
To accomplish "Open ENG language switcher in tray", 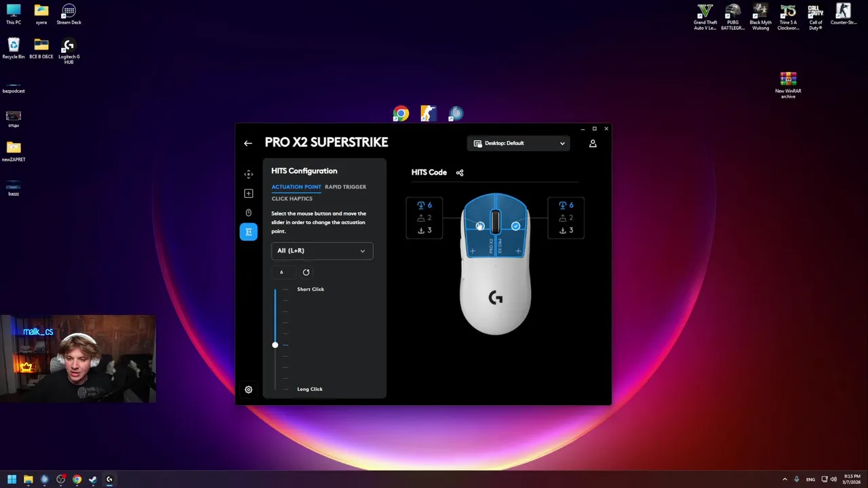I will (810, 479).
